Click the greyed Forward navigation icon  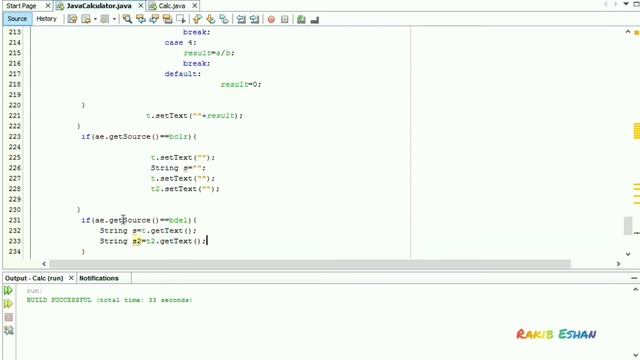click(104, 19)
